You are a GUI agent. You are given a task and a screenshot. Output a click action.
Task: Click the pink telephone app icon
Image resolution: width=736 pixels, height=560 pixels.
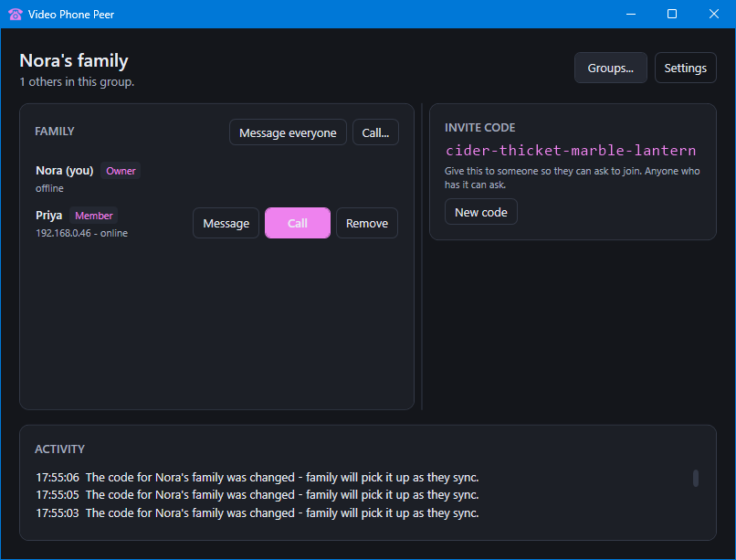15,14
